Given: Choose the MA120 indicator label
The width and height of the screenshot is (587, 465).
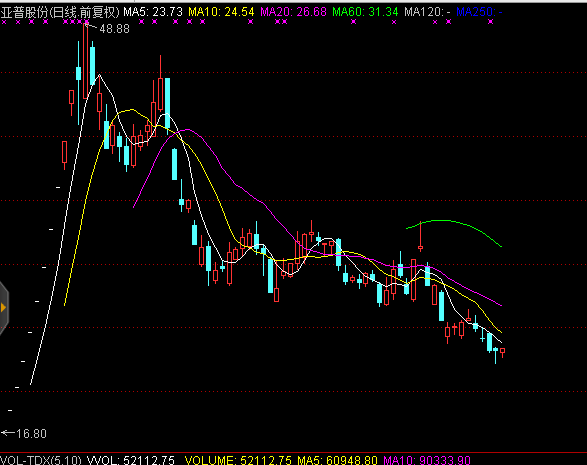Looking at the screenshot, I should coord(427,12).
